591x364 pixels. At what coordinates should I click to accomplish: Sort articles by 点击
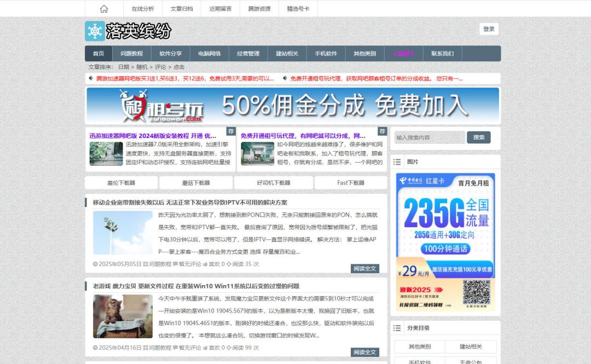tap(178, 67)
